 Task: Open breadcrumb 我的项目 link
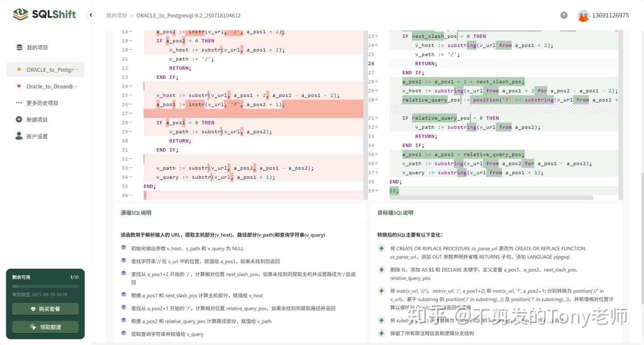(116, 15)
